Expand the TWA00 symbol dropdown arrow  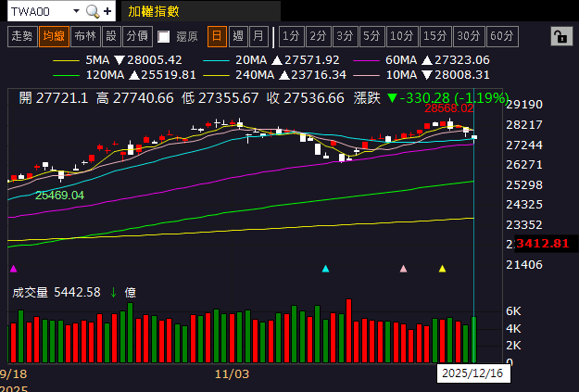[x=76, y=11]
